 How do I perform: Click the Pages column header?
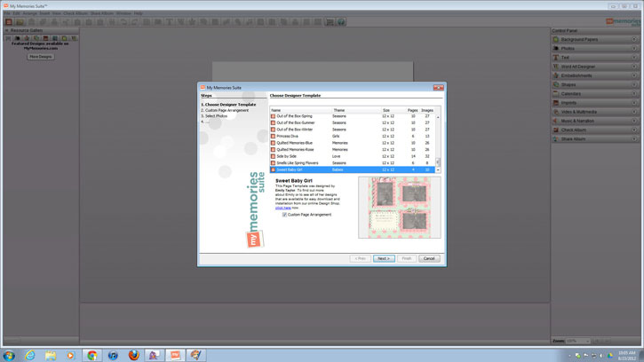point(412,110)
